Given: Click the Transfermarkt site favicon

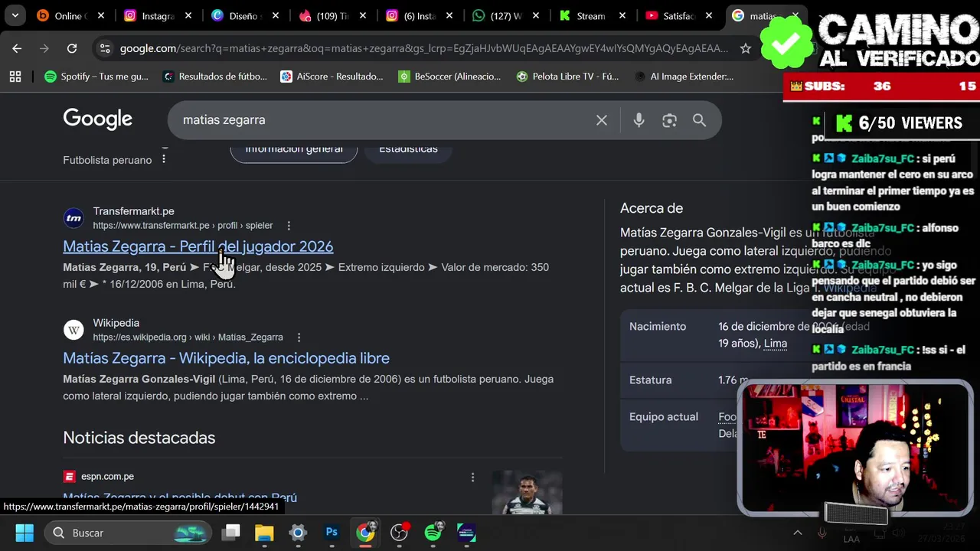Looking at the screenshot, I should (73, 218).
